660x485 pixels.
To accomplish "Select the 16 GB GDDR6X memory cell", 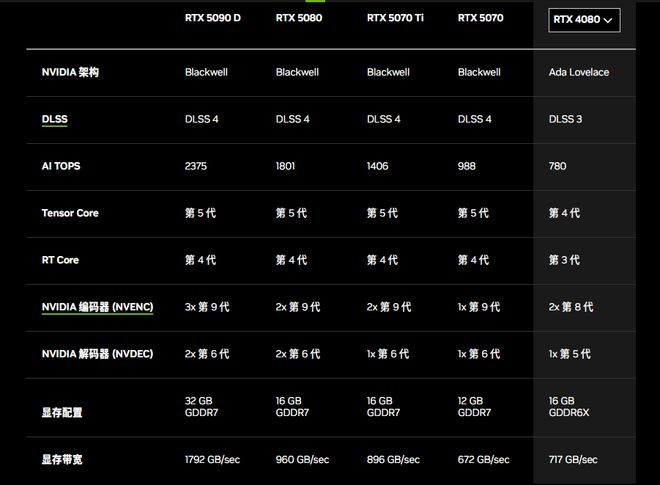I will [x=569, y=406].
